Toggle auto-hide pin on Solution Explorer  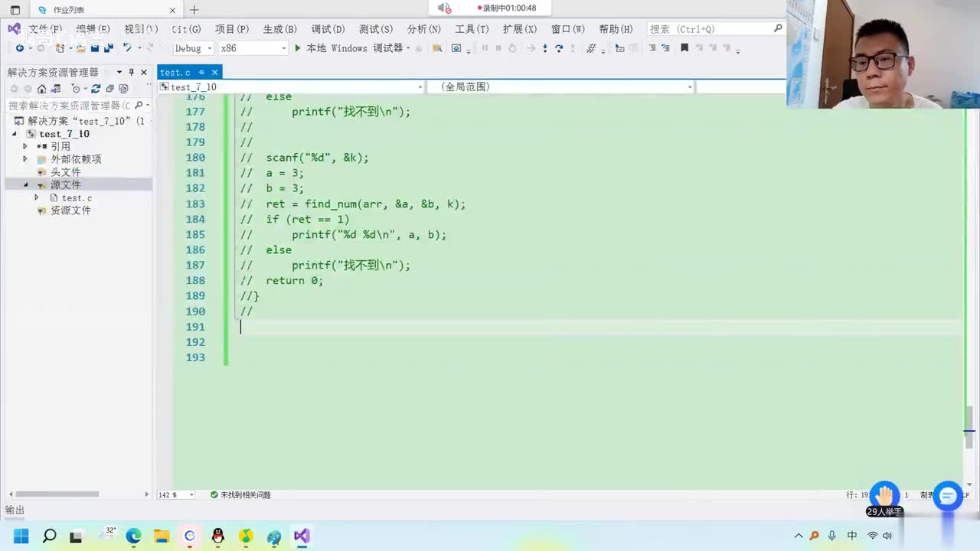131,72
